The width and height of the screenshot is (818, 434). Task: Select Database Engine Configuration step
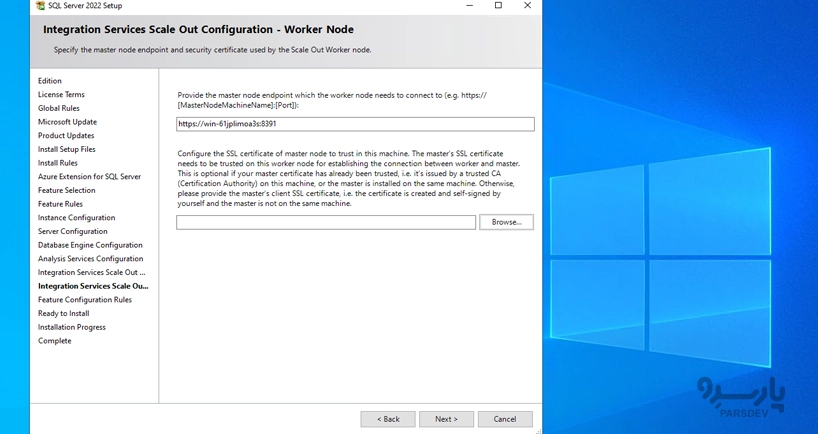pos(90,245)
